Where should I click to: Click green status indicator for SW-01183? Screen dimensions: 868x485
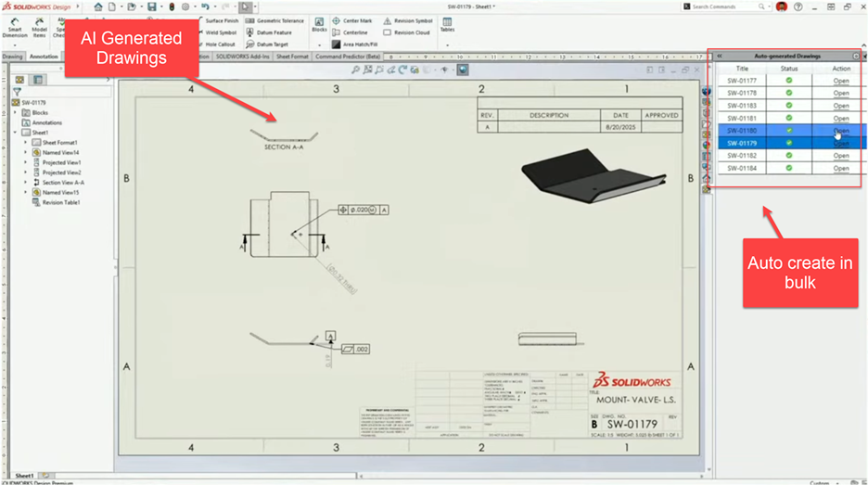point(789,106)
